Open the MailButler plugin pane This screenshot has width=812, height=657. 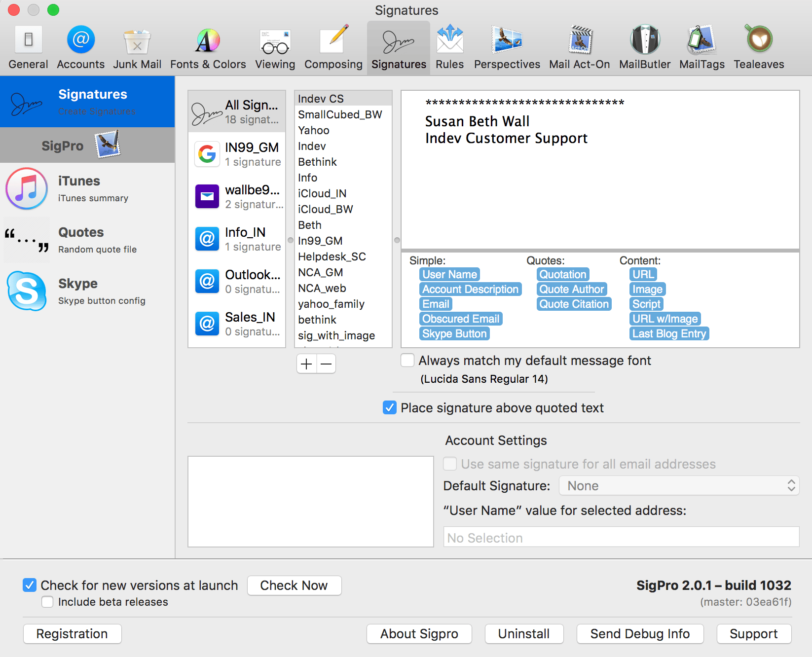[645, 48]
